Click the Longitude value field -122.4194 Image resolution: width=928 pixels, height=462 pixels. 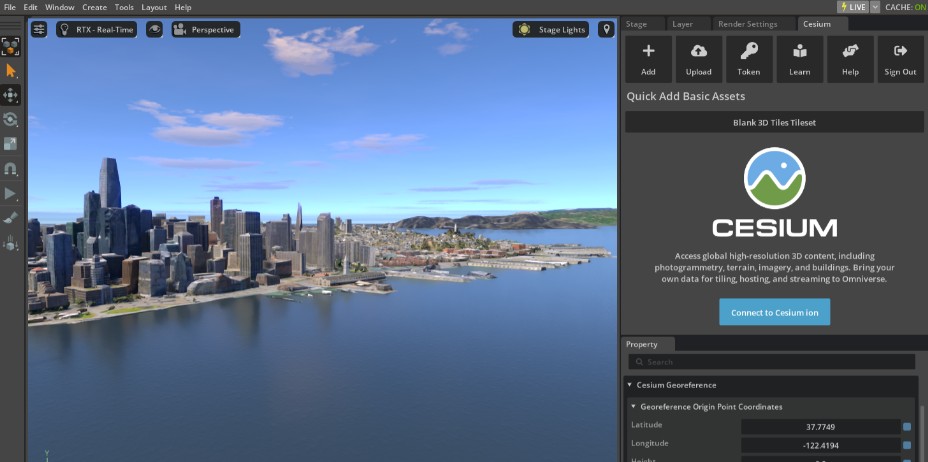point(820,445)
